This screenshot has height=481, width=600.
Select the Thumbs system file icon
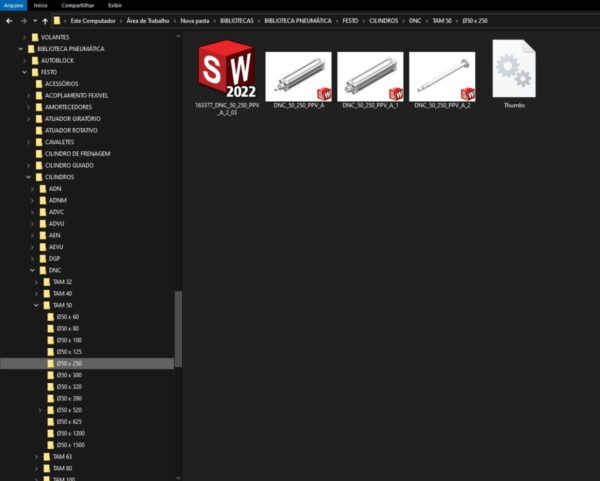click(x=514, y=73)
